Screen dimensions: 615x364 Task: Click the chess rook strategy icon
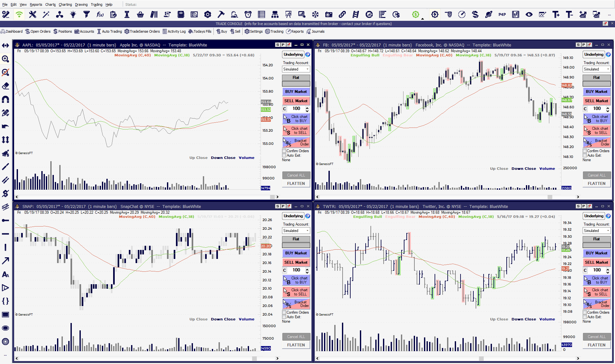127,14
